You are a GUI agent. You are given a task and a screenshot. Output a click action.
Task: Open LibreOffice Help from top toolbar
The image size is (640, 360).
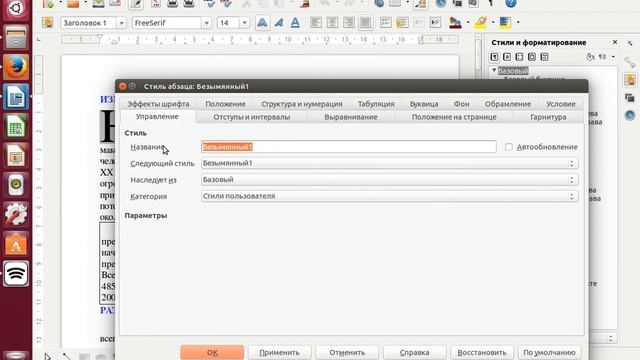[x=511, y=4]
